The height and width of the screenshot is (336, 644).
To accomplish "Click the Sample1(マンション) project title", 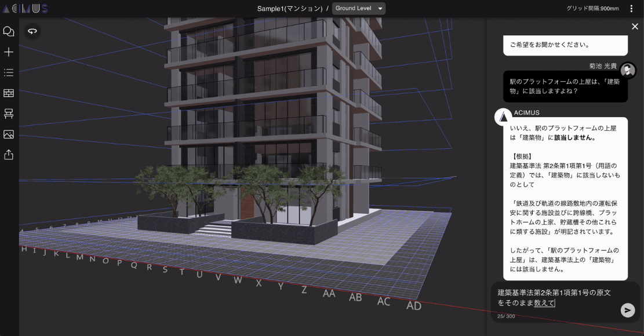I will [x=290, y=9].
